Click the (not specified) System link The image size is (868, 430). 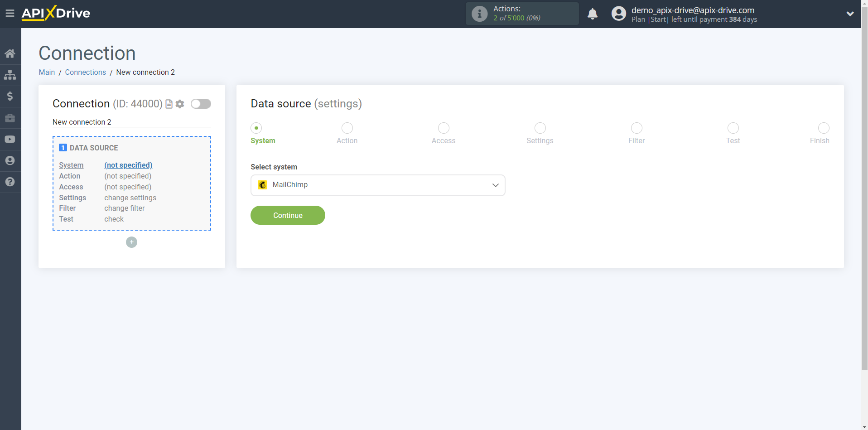(128, 165)
